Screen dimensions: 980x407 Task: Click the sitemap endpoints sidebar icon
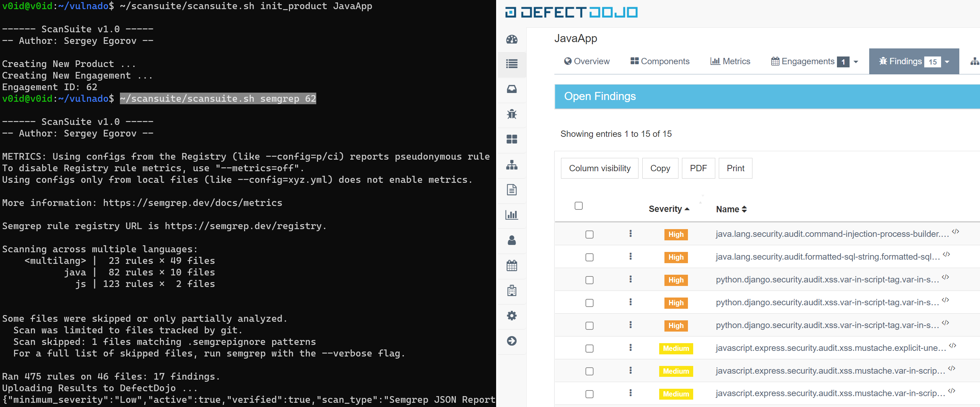pos(512,165)
